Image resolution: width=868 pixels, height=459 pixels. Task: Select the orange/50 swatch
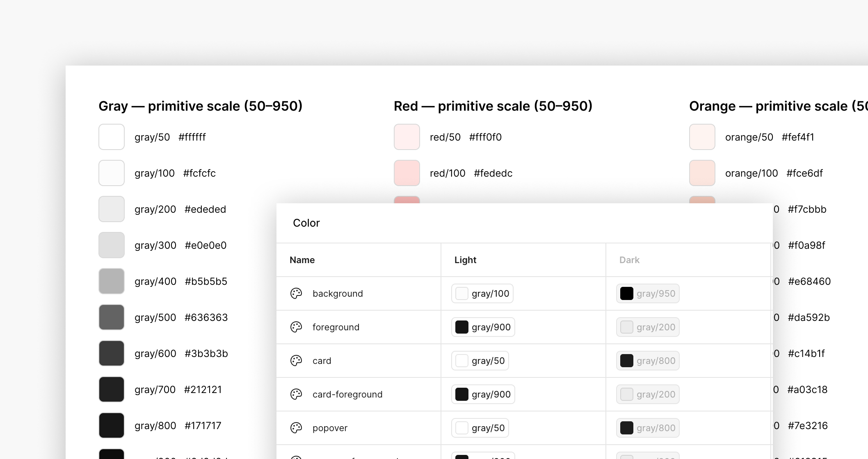coord(702,137)
